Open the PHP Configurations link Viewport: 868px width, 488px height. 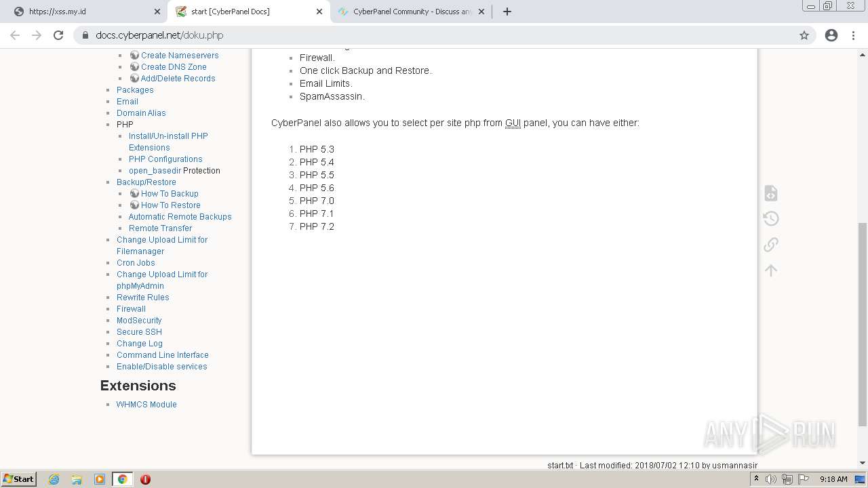pyautogui.click(x=165, y=159)
